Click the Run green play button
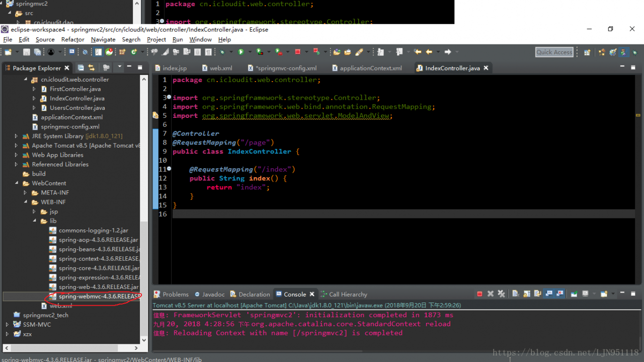This screenshot has width=644, height=362. (x=241, y=52)
